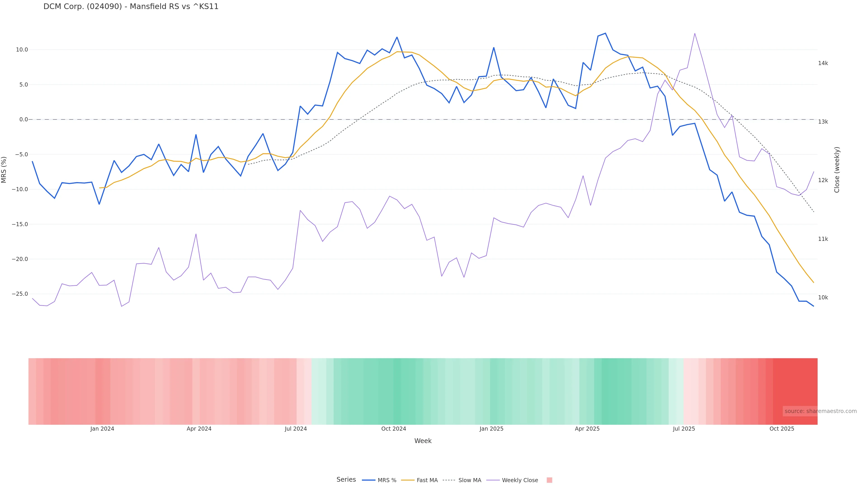
Task: Click the MRS (%) left axis title
Action: 4,170
